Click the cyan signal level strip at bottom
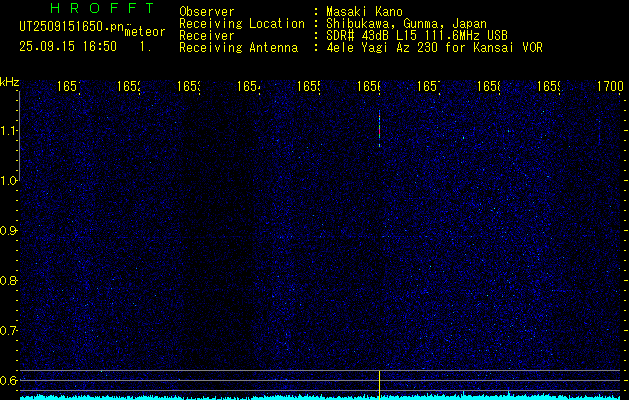Viewport: 629px width, 400px height. tap(320, 397)
